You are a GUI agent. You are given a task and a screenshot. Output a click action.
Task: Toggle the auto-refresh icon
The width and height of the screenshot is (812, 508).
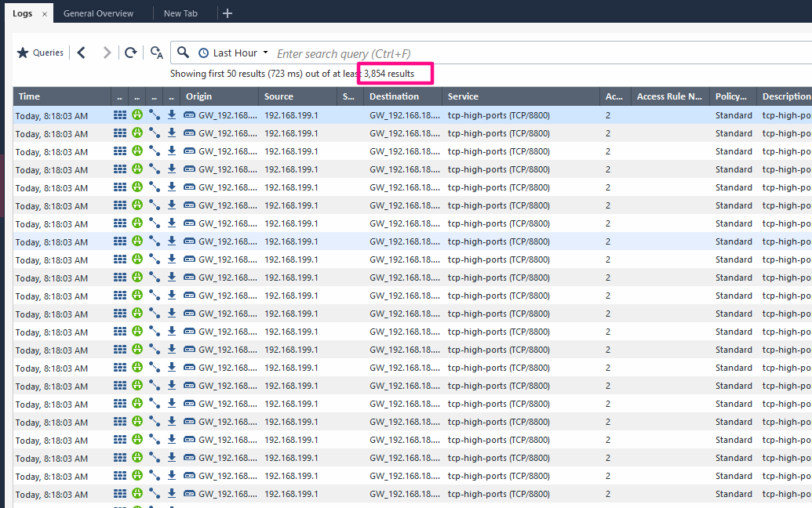click(x=156, y=53)
